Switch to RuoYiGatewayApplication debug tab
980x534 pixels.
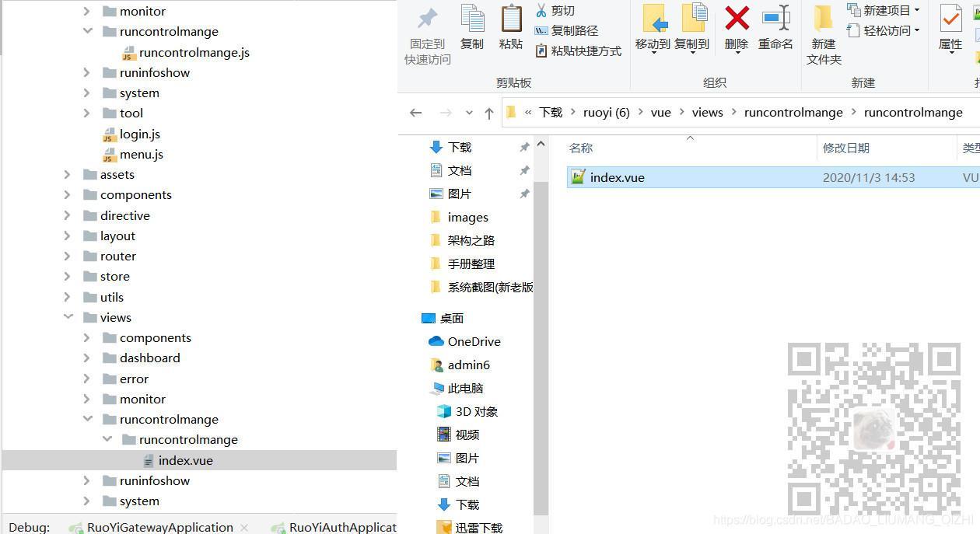160,527
